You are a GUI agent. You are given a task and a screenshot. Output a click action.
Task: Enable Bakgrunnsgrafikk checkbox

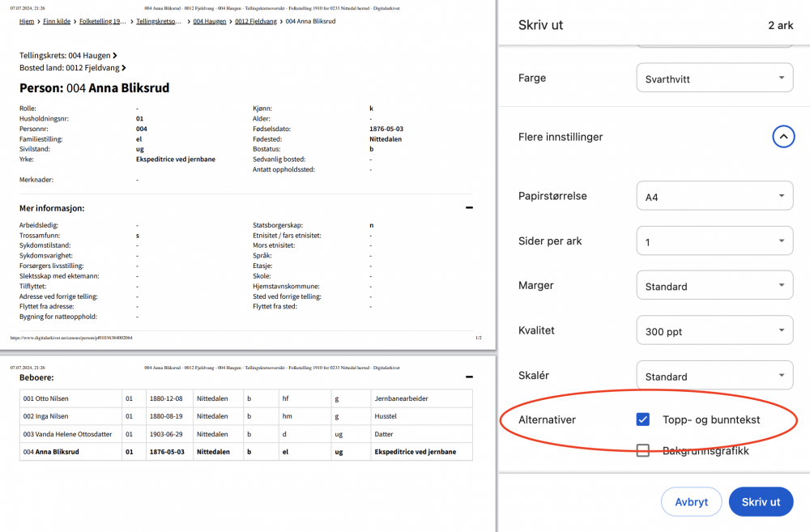coord(643,450)
